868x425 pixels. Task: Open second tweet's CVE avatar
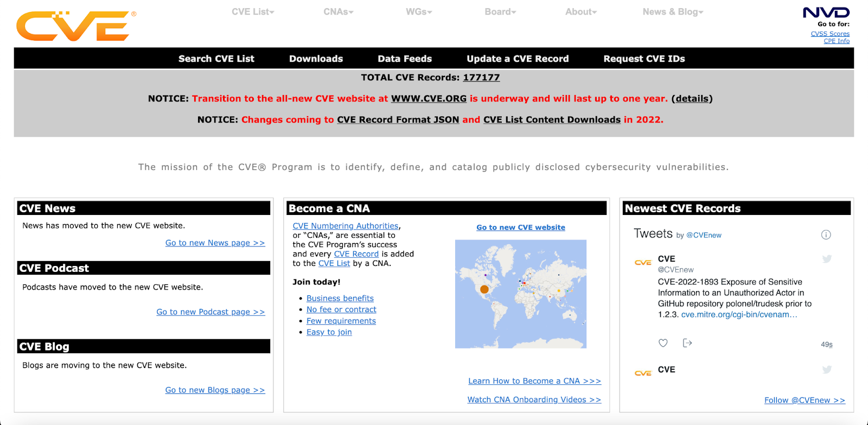click(643, 373)
